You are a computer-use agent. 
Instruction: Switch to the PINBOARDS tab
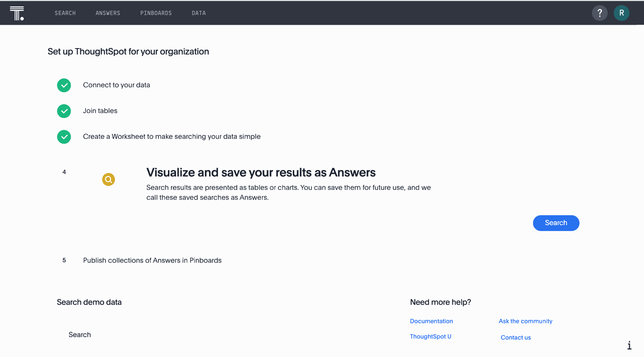pos(156,13)
